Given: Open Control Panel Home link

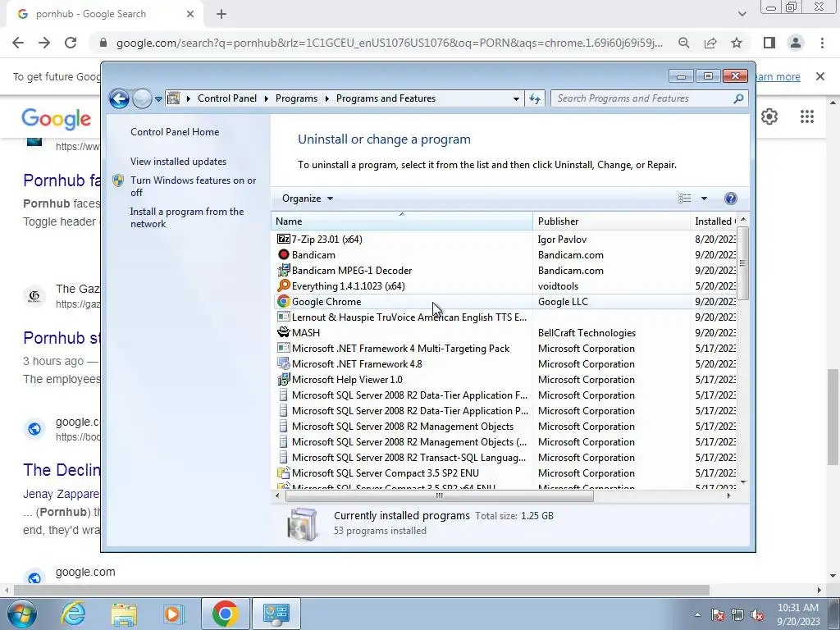Looking at the screenshot, I should [175, 132].
